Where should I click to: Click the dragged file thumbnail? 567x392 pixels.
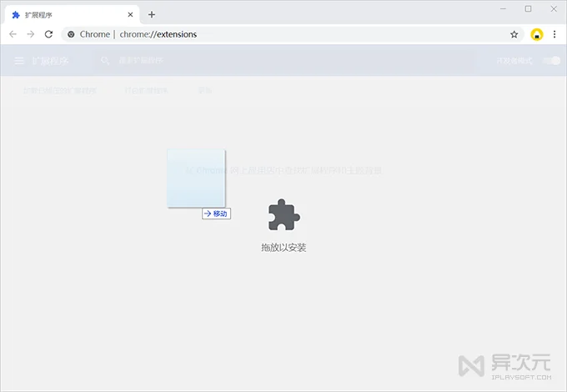[x=196, y=178]
